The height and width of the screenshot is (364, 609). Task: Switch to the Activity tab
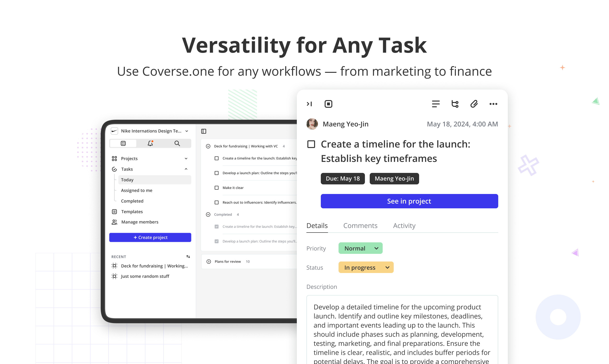point(404,225)
